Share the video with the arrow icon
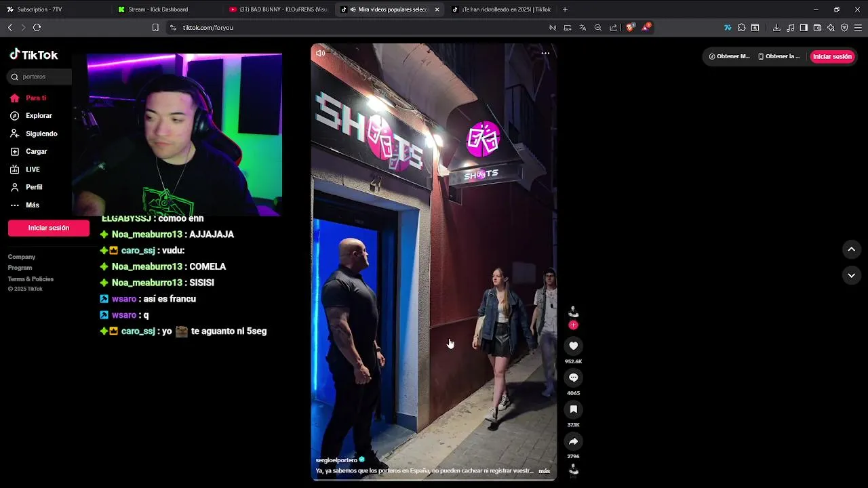 tap(573, 441)
